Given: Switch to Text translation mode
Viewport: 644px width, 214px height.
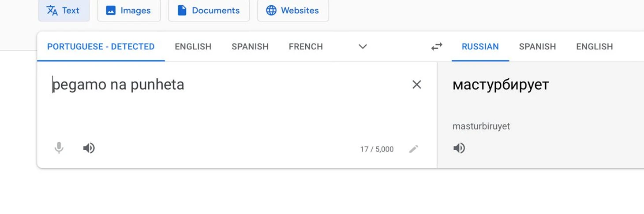Looking at the screenshot, I should [x=64, y=11].
